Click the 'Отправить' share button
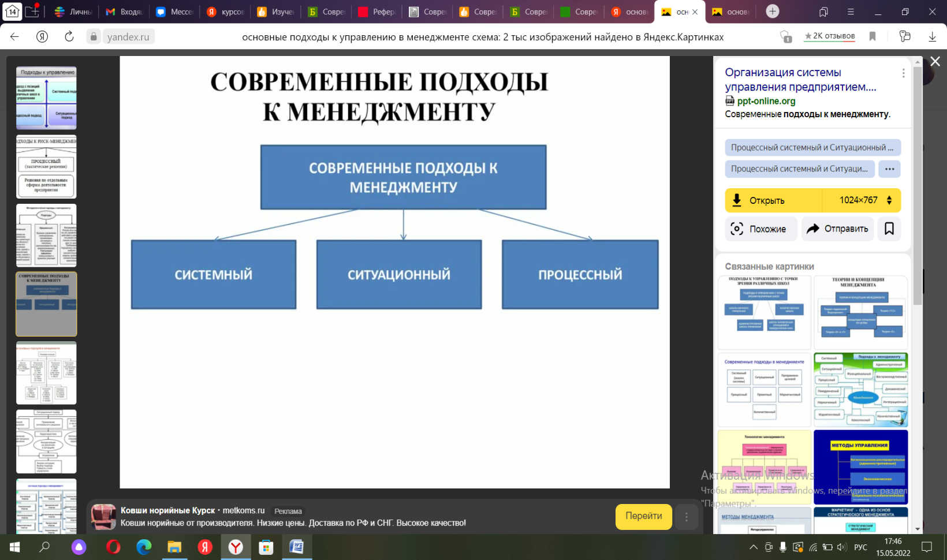 click(837, 229)
